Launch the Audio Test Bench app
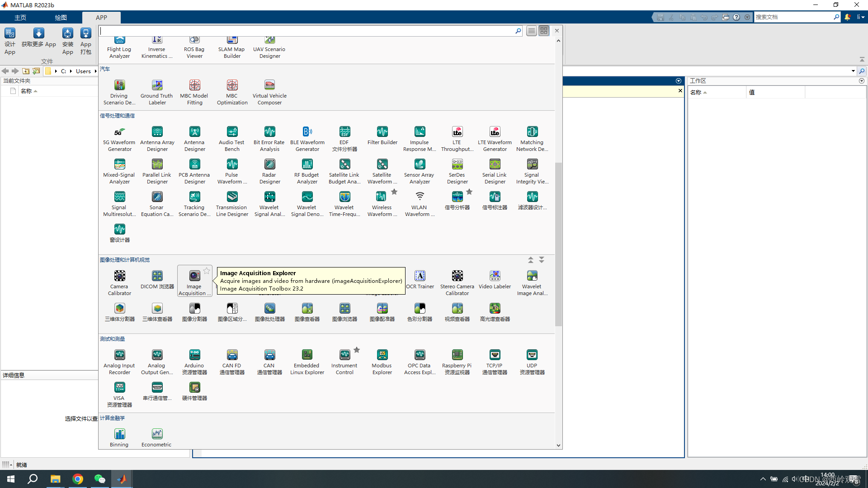The height and width of the screenshot is (488, 868). (x=232, y=135)
